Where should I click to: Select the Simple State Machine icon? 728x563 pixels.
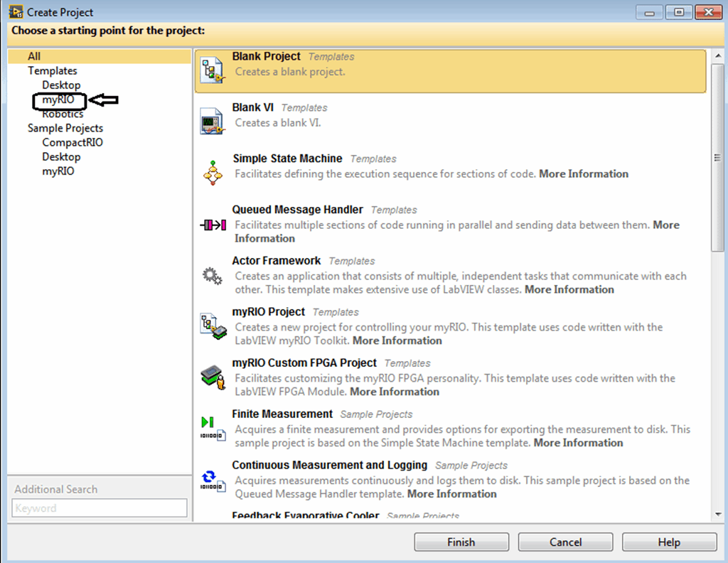(x=213, y=173)
